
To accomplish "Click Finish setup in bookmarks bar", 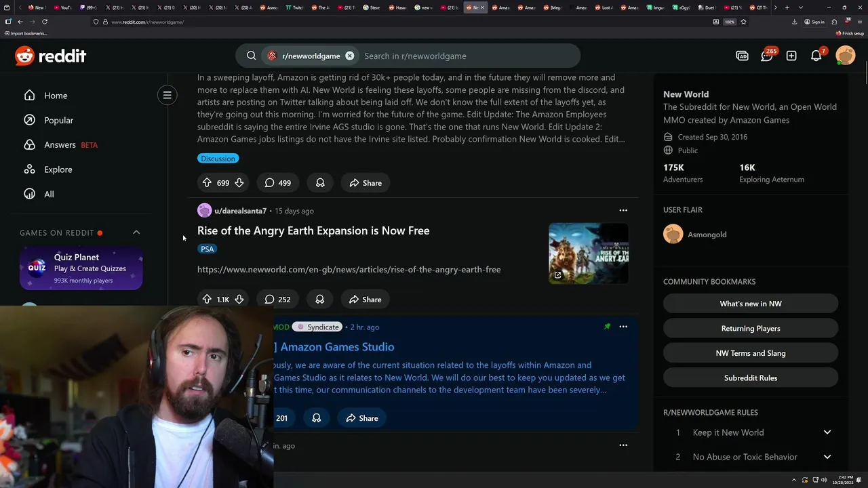I will [850, 33].
